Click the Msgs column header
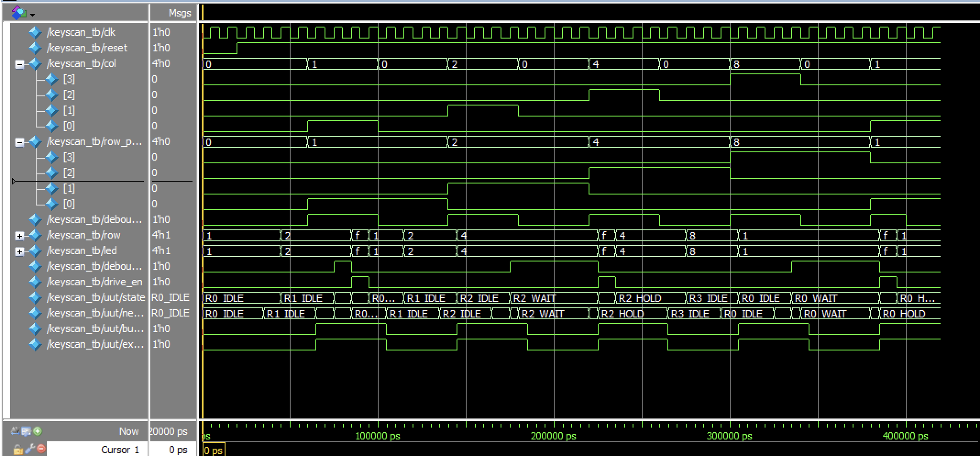The height and width of the screenshot is (456, 980). (x=179, y=13)
